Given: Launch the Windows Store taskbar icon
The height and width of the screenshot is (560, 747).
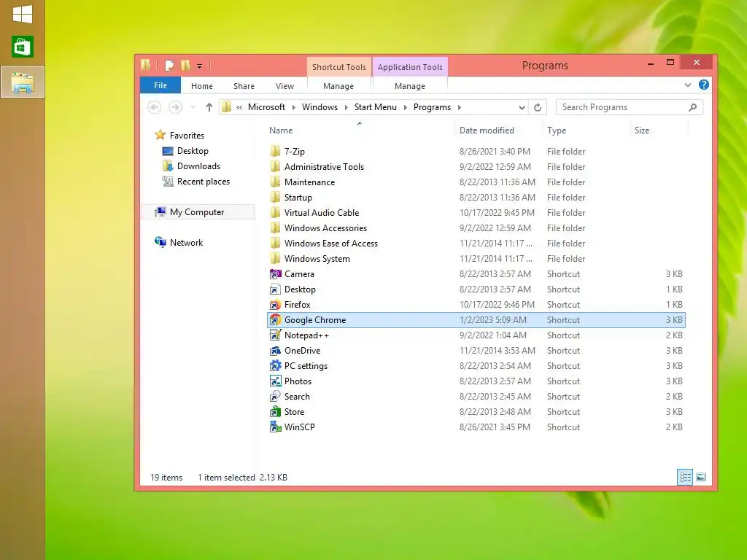Looking at the screenshot, I should click(23, 47).
